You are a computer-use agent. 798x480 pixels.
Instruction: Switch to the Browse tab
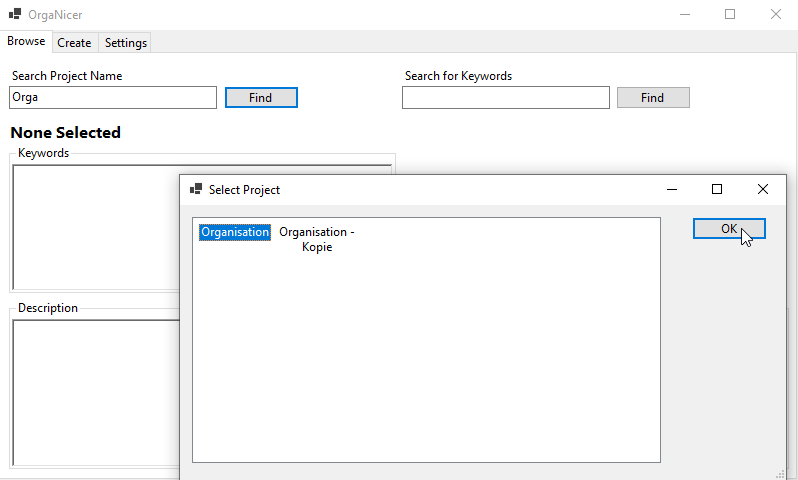click(26, 42)
